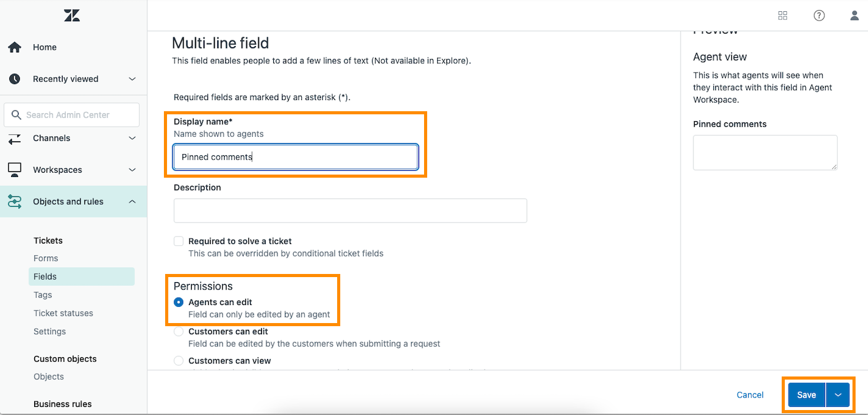
Task: Collapse the Objects and rules section
Action: [x=132, y=201]
